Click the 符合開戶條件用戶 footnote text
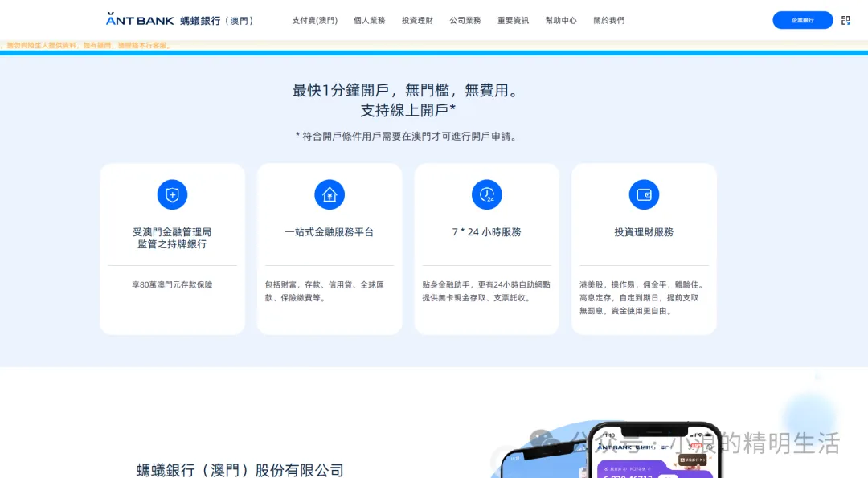 407,136
